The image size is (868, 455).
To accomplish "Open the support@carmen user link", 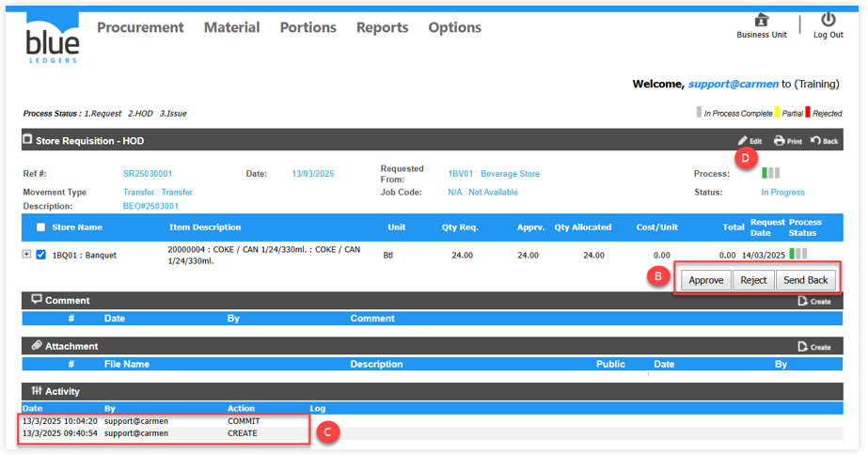I will pos(734,84).
